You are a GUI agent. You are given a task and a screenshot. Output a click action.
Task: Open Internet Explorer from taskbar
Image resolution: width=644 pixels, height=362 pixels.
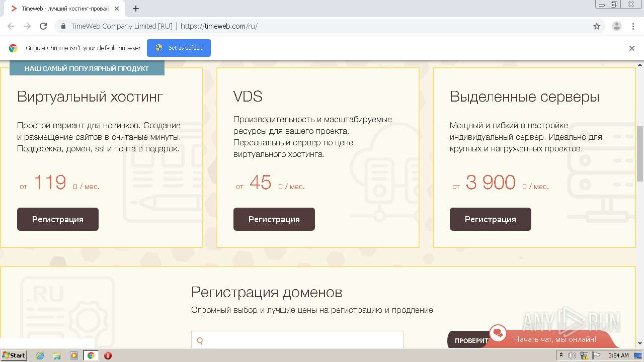(40, 355)
